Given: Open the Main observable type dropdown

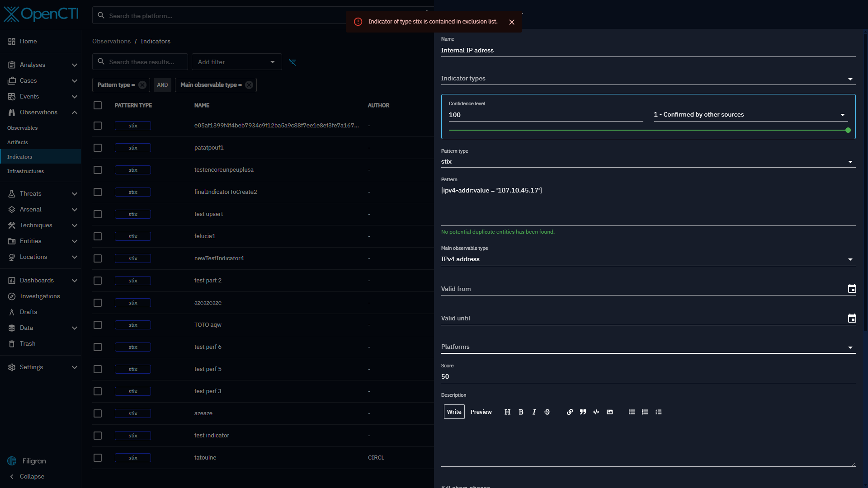Looking at the screenshot, I should (x=850, y=259).
